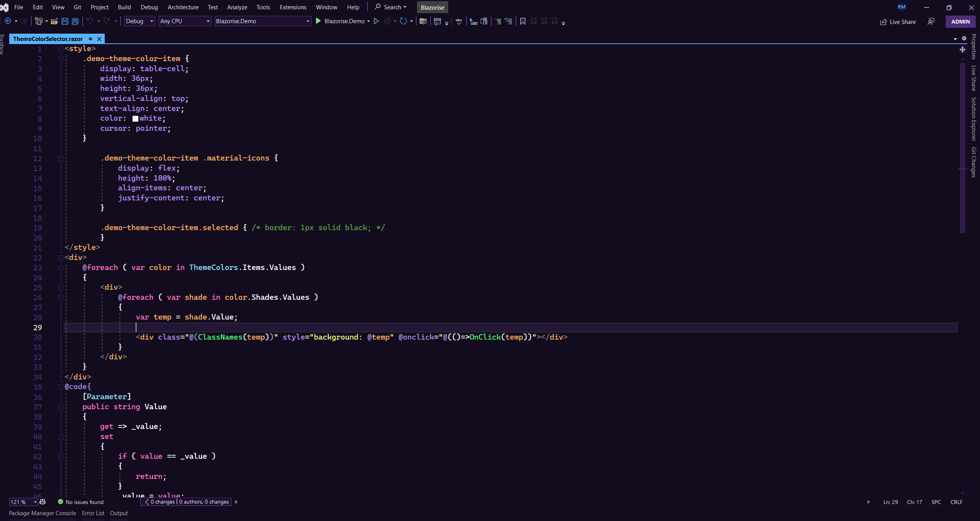Collapse the foreach block on line 23

(61, 268)
